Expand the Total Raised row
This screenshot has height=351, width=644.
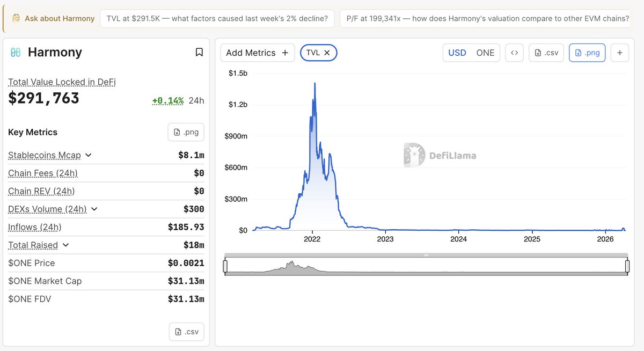(x=65, y=245)
